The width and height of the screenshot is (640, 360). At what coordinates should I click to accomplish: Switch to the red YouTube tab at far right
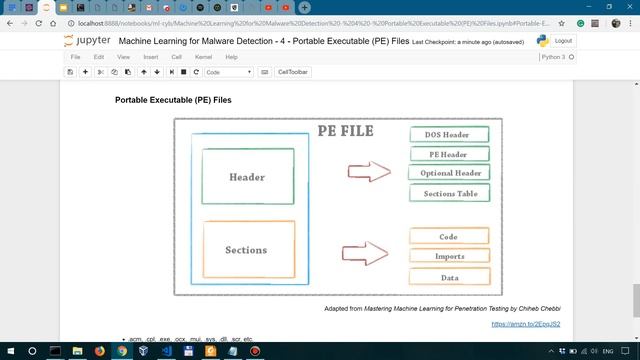[286, 7]
